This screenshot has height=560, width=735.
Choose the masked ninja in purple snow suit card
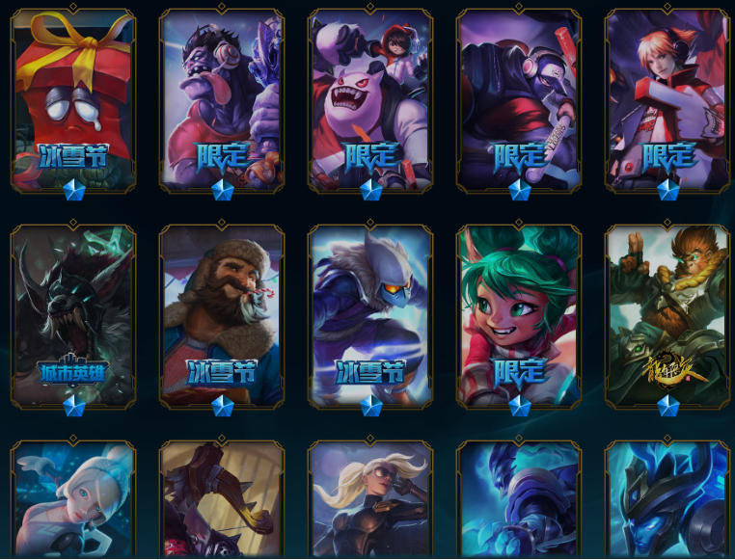click(370, 315)
